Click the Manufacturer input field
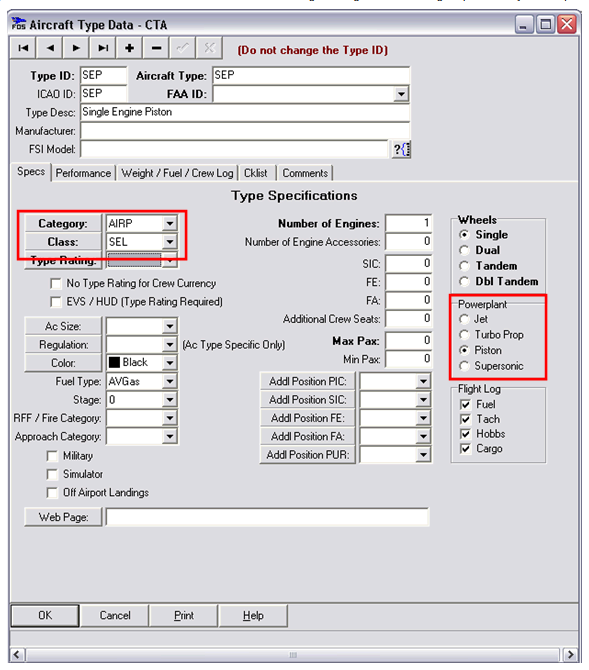The width and height of the screenshot is (589, 670). (245, 131)
